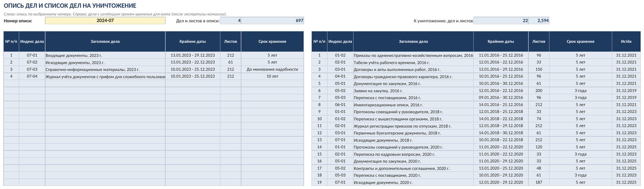Select the cell "Инвентаризационные описи, 2016 г."

pyautogui.click(x=413, y=105)
